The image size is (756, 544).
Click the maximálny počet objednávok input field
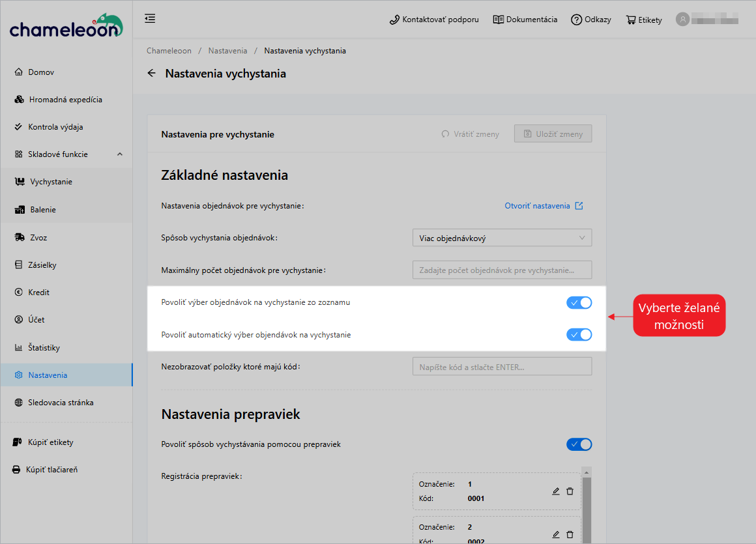(502, 270)
